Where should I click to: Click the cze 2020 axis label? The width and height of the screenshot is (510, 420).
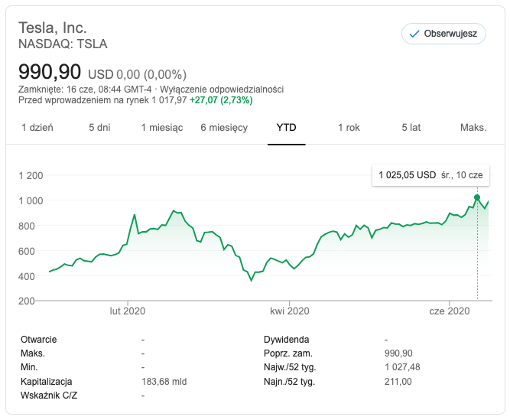coord(450,311)
